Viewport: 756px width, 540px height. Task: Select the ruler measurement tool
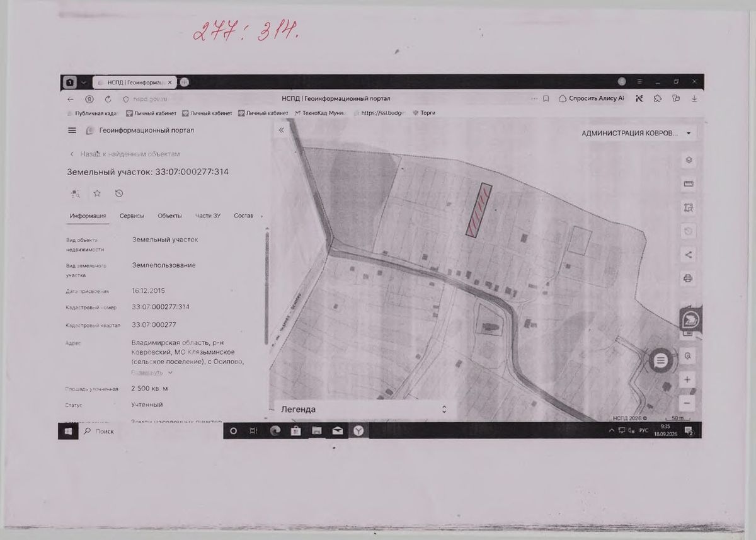coord(689,184)
